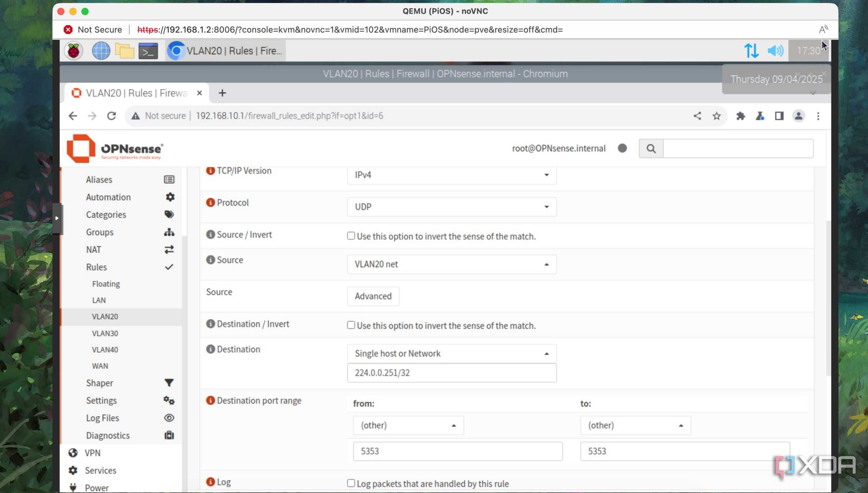Open the Raspberry Pi menu icon

tap(74, 51)
